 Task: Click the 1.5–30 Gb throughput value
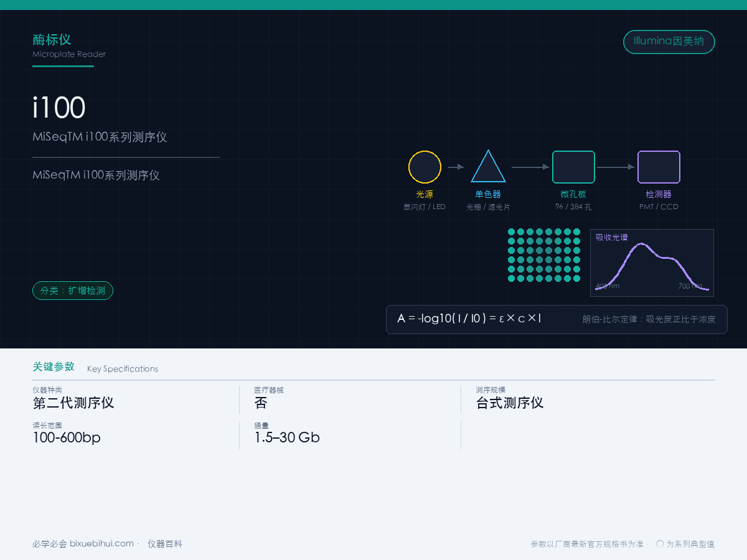[x=287, y=437]
